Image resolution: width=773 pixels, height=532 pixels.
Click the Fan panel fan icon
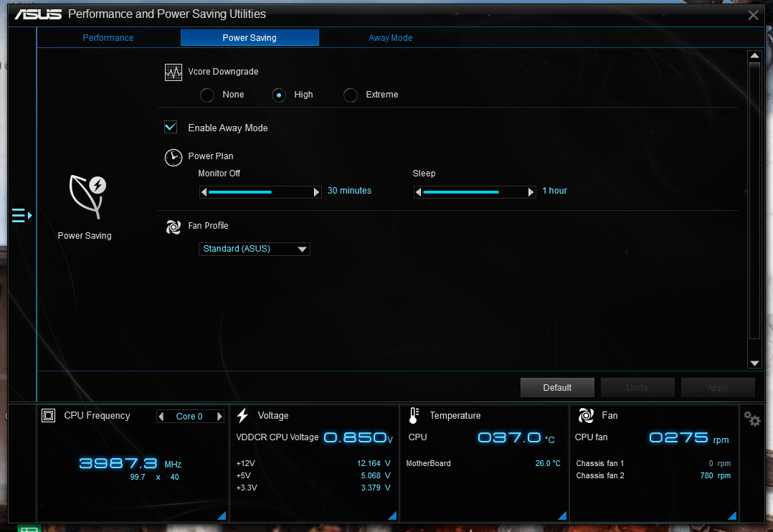[586, 416]
